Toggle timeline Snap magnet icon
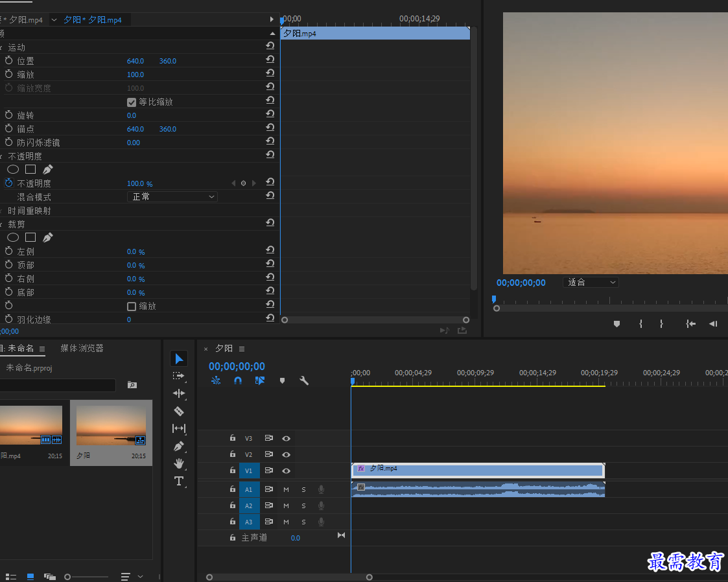This screenshot has height=582, width=728. [238, 380]
